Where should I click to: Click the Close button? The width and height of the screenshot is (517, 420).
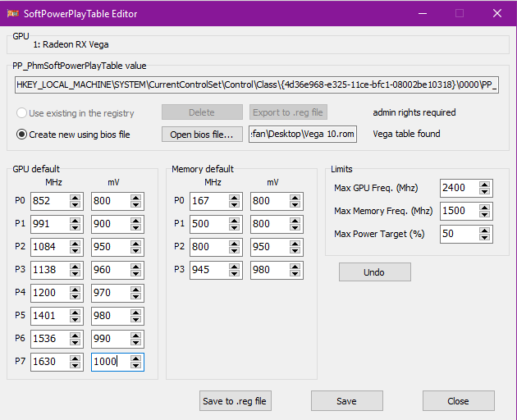458,401
